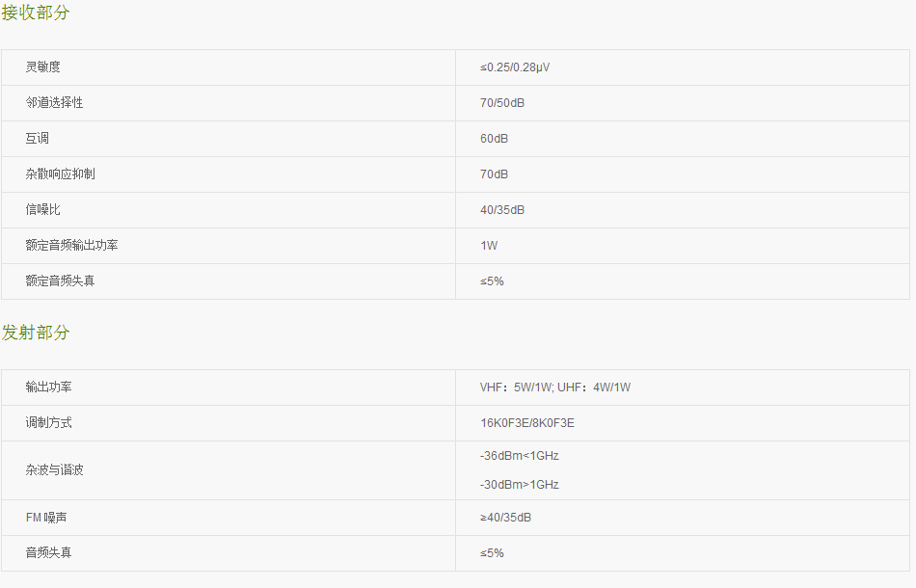Click the 互调 row label
The image size is (916, 588).
point(38,139)
